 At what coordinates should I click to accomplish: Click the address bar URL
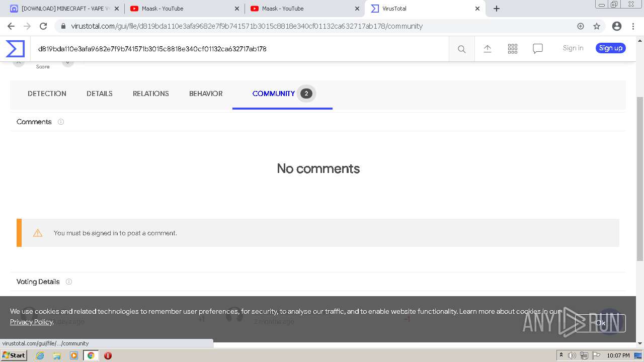[x=247, y=26]
